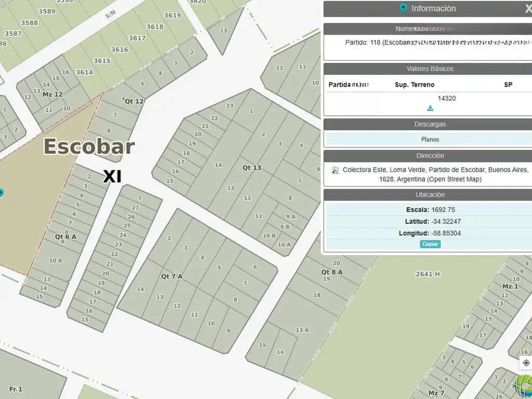Click parcel 13 A in block Qt 8 A
Viewport: 532px width, 399px height.
[302, 330]
